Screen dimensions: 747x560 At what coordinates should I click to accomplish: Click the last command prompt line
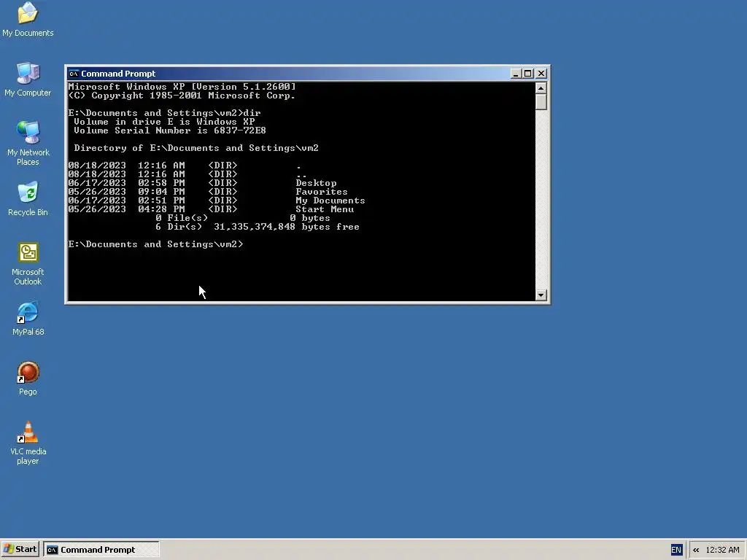155,244
